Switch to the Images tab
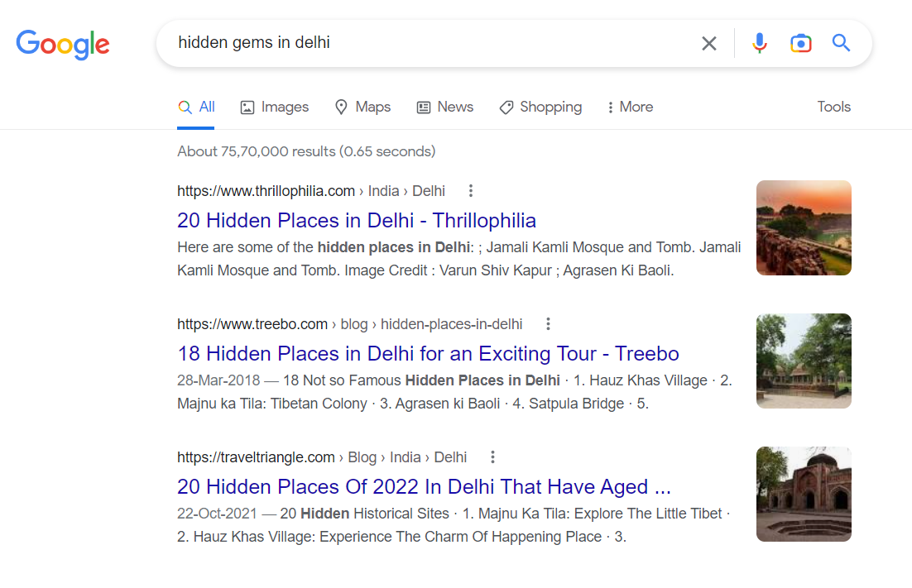The image size is (912, 588). click(x=274, y=107)
